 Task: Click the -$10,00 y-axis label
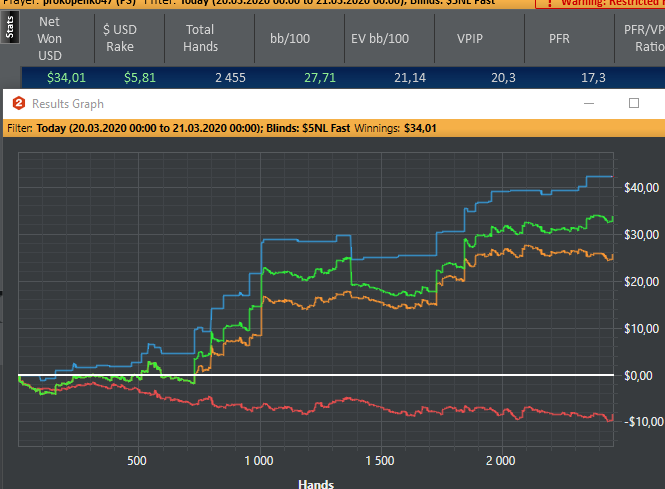[x=643, y=422]
